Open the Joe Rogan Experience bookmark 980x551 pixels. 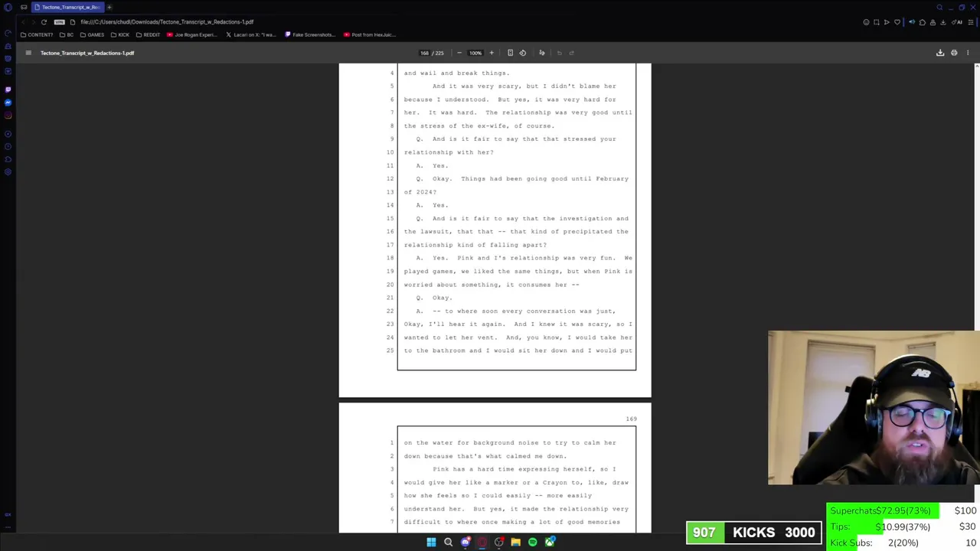click(192, 34)
